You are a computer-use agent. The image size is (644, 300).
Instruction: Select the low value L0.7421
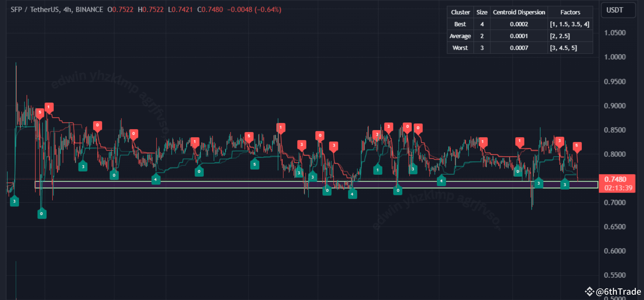coord(180,10)
